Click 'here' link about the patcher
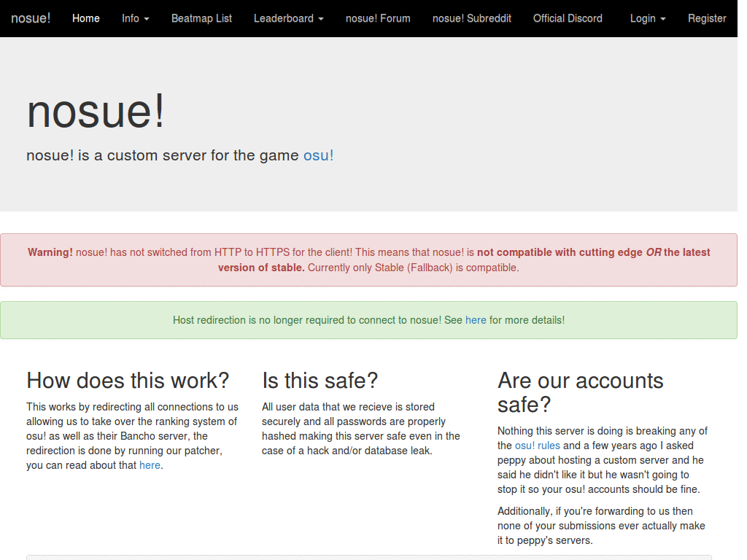Image resolution: width=747 pixels, height=560 pixels. [x=150, y=465]
